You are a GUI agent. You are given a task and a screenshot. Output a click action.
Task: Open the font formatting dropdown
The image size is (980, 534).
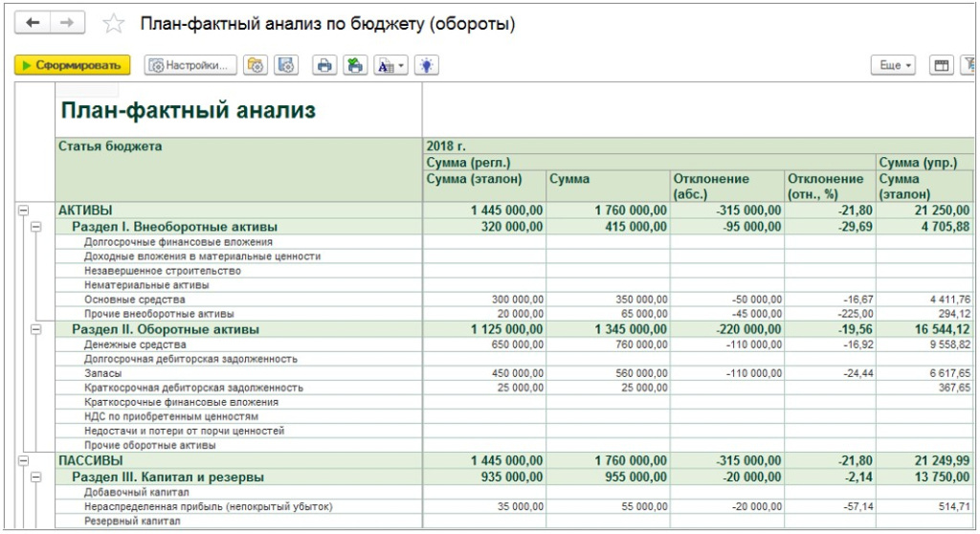coord(390,65)
